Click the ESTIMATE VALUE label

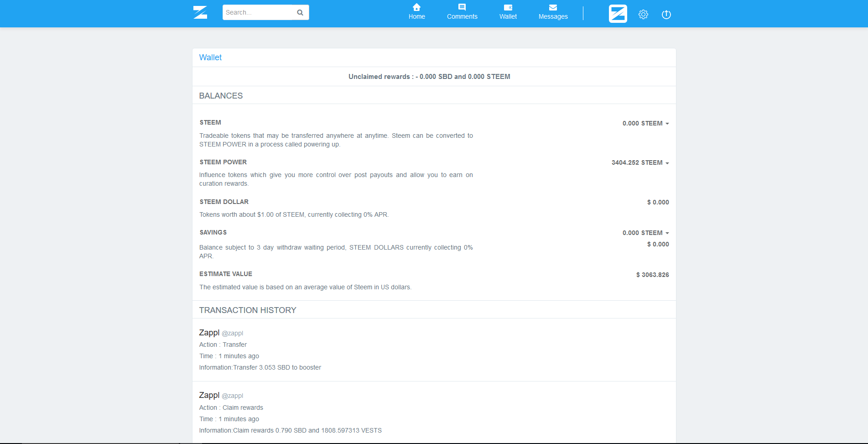point(226,274)
